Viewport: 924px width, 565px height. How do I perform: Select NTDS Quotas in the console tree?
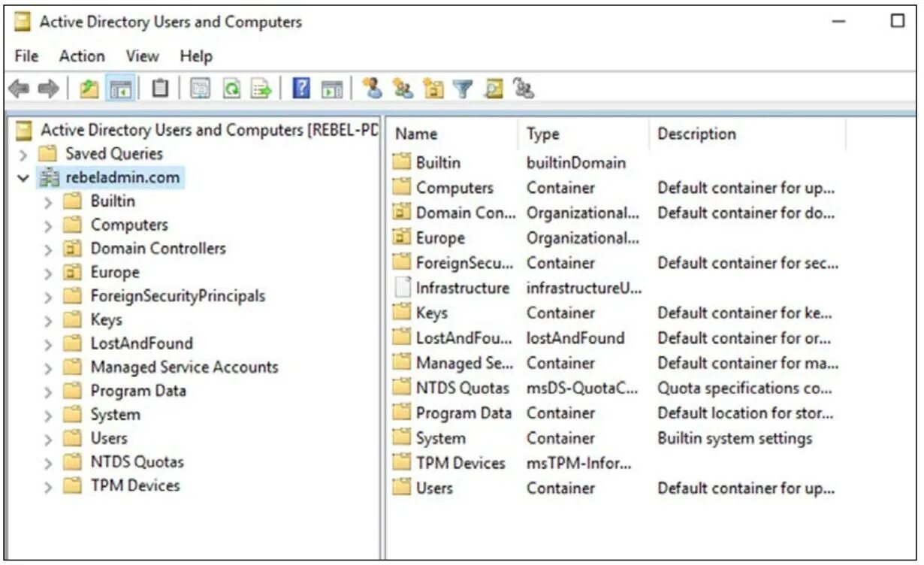click(x=137, y=462)
